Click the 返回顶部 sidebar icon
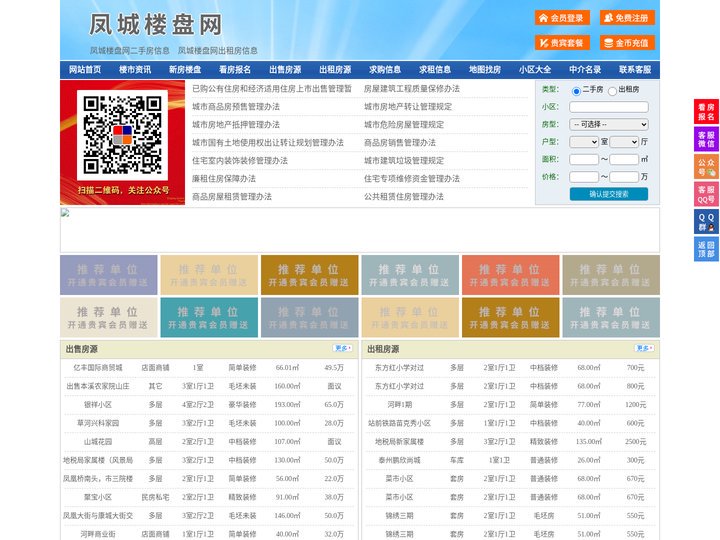 706,249
